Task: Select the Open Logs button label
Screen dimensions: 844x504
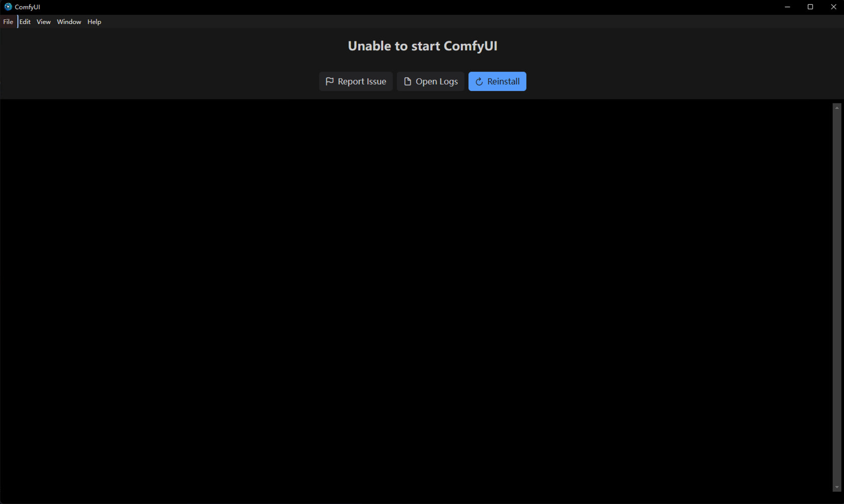Action: tap(436, 81)
